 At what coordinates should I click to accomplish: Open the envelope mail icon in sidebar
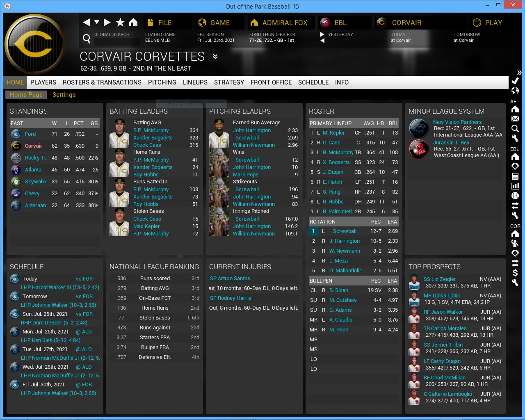[515, 119]
